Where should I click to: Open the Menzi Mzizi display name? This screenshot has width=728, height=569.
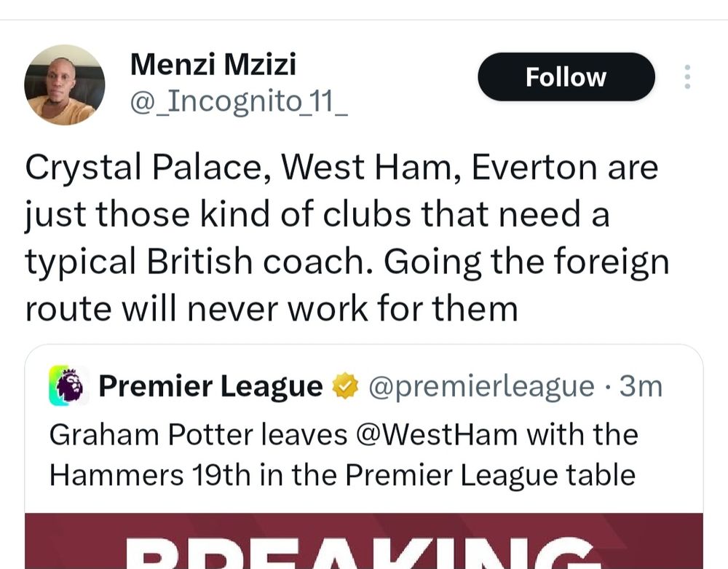(213, 65)
